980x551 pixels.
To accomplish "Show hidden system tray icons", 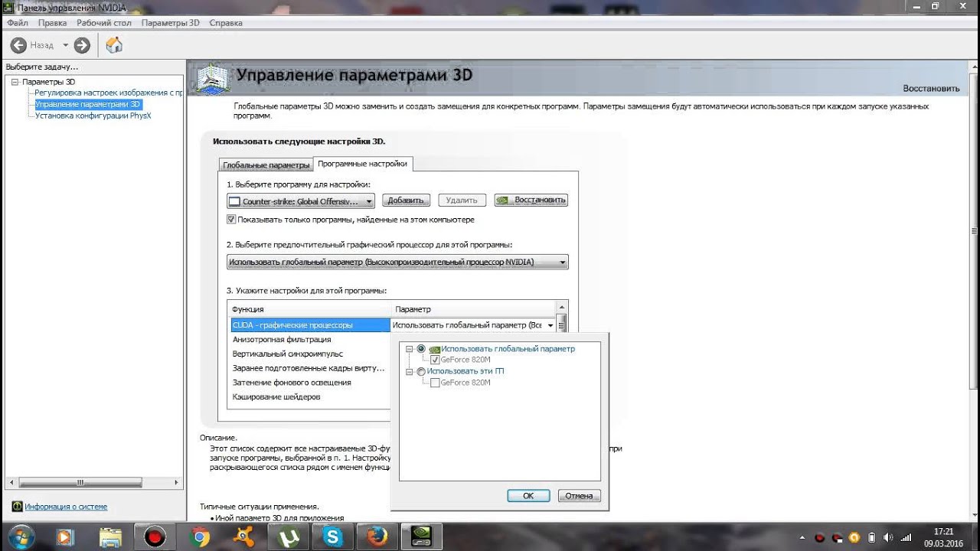I will point(802,537).
